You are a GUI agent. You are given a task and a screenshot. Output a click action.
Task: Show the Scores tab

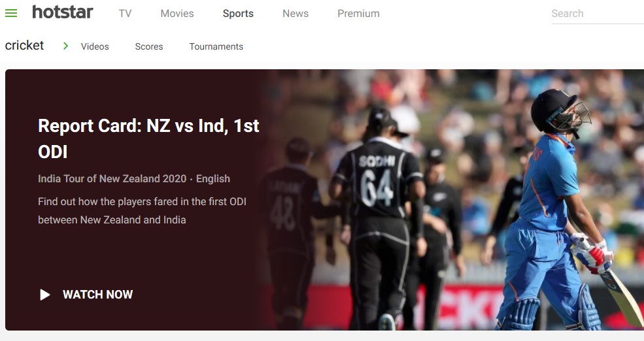pos(149,46)
